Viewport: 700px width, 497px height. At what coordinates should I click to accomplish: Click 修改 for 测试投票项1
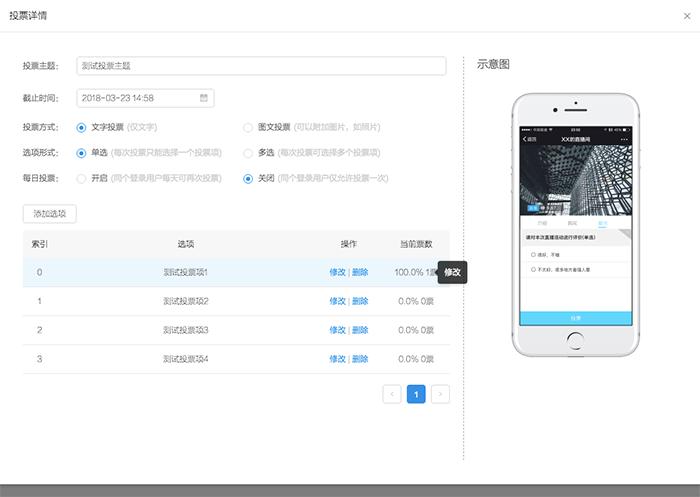tap(337, 272)
